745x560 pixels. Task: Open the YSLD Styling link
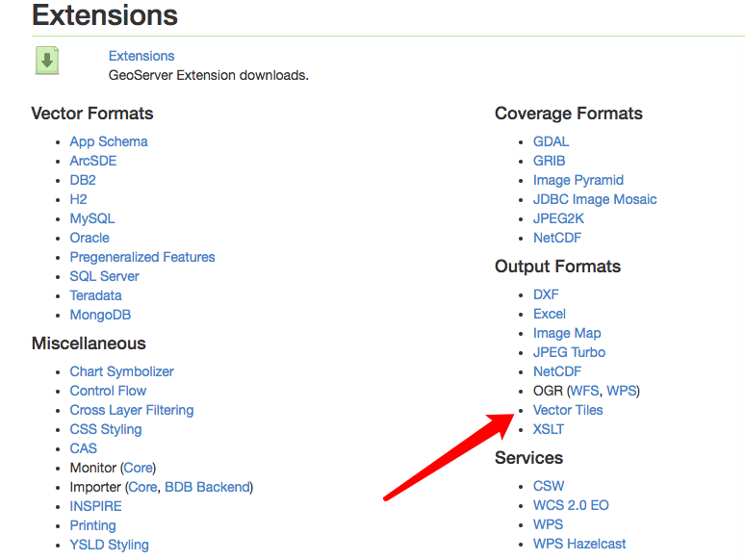click(110, 545)
